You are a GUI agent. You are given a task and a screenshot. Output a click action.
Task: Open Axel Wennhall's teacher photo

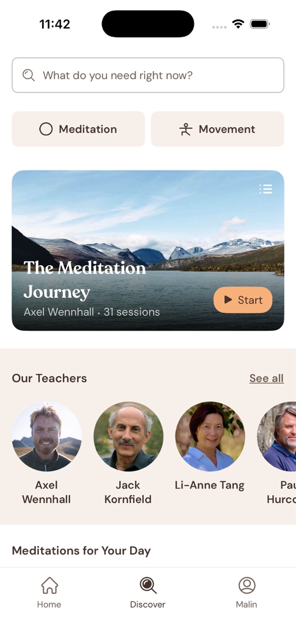[47, 437]
